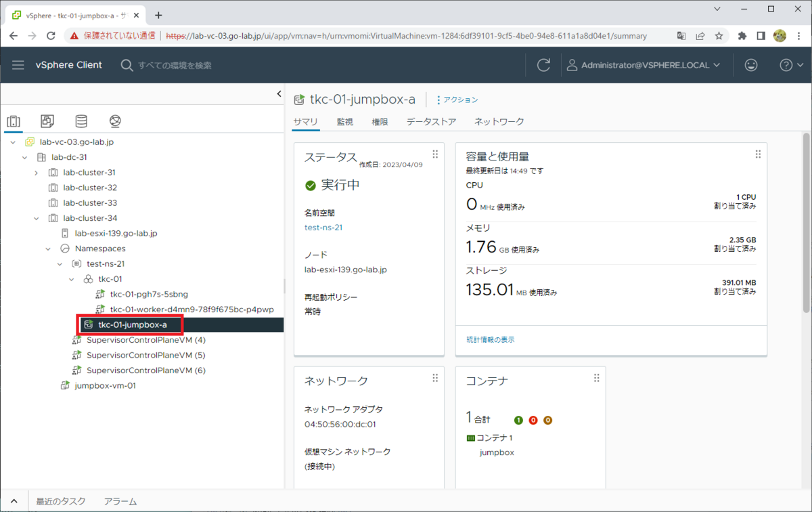Switch to Storage inventory view

pos(81,121)
